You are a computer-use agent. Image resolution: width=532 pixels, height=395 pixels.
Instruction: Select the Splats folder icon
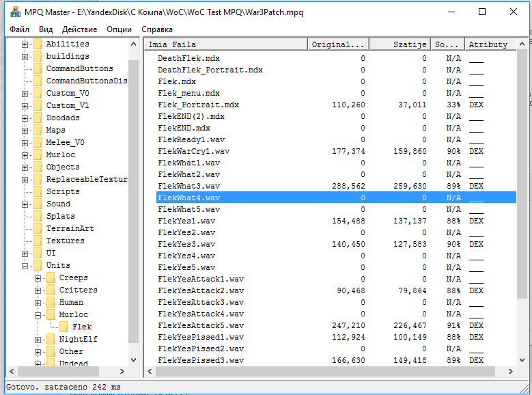[x=38, y=216]
